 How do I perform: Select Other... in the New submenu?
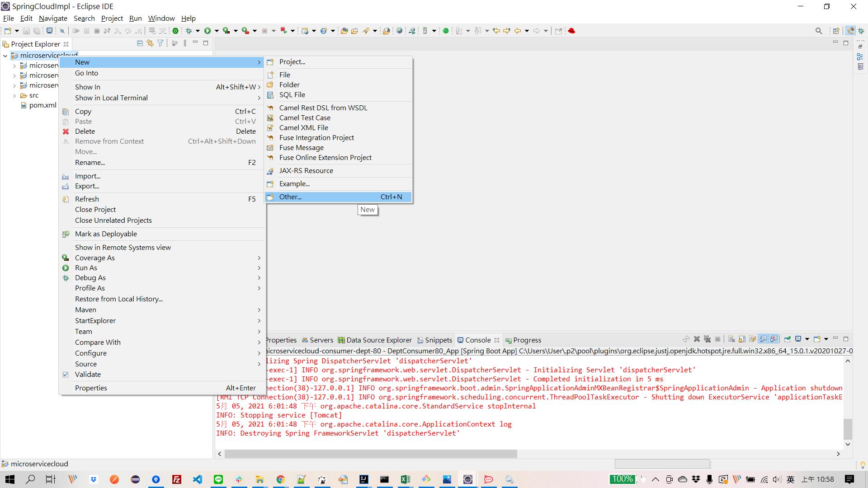(x=339, y=197)
